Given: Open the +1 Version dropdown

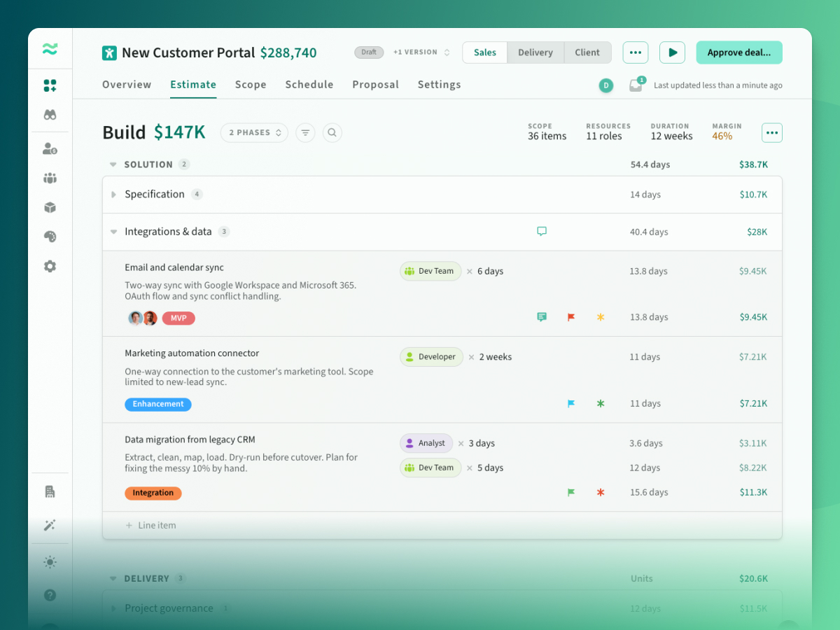Looking at the screenshot, I should 421,52.
